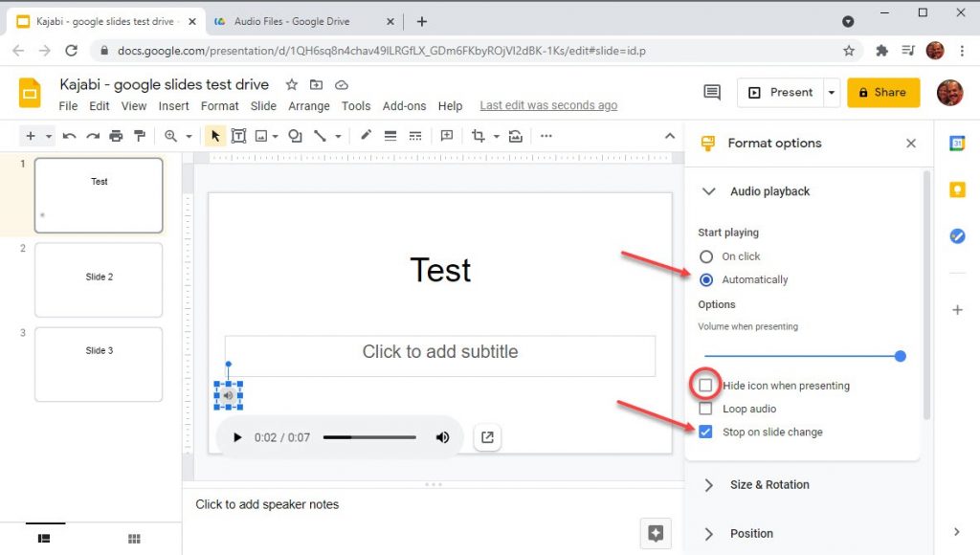Click the Crop image icon
This screenshot has height=555, width=980.
pyautogui.click(x=479, y=136)
